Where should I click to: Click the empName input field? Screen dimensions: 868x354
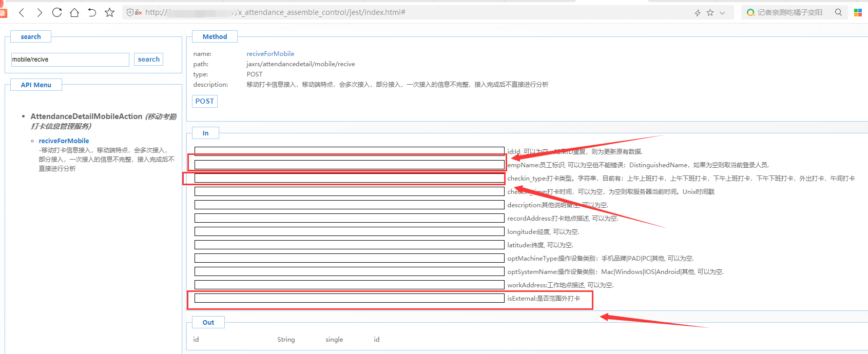pyautogui.click(x=350, y=165)
